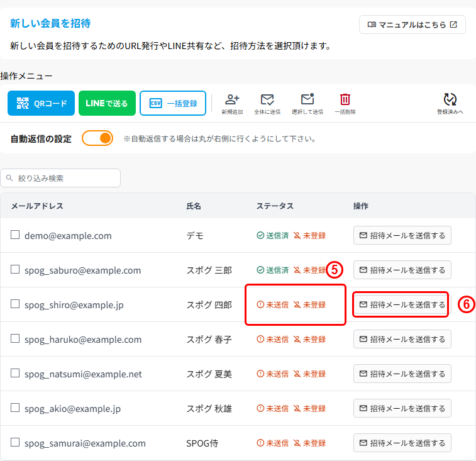Click the name SPOG侍
476x461 pixels.
click(x=202, y=443)
